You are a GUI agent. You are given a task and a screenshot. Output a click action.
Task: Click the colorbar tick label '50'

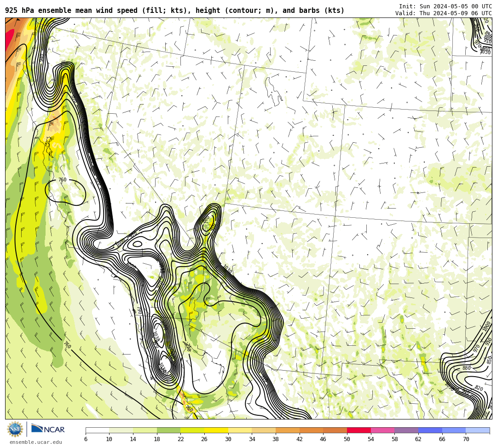coord(347,439)
